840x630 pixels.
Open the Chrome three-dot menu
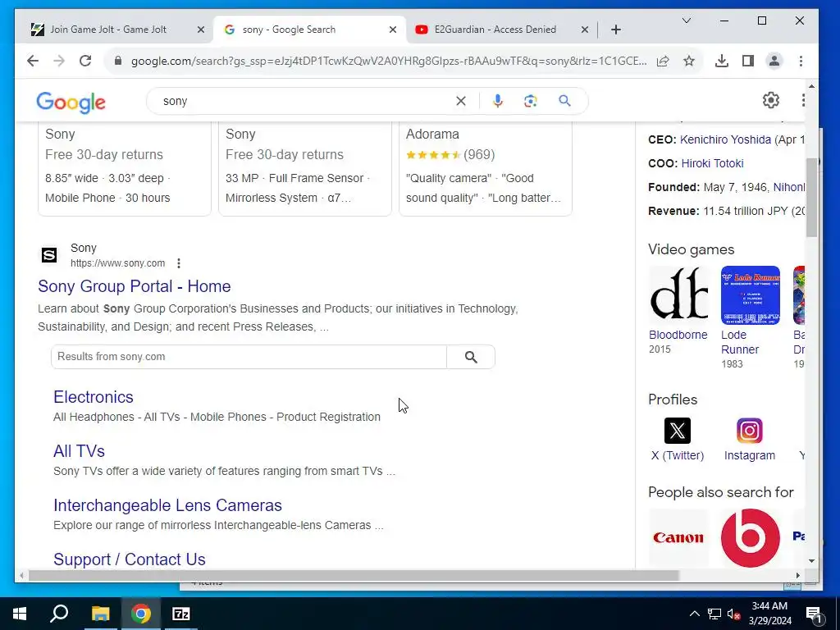[x=801, y=61]
